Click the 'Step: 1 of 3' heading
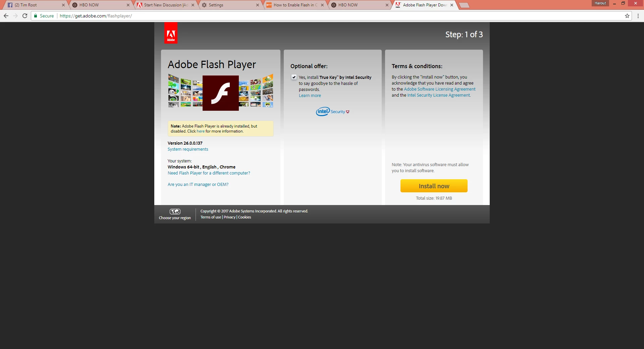The width and height of the screenshot is (644, 349). click(464, 35)
